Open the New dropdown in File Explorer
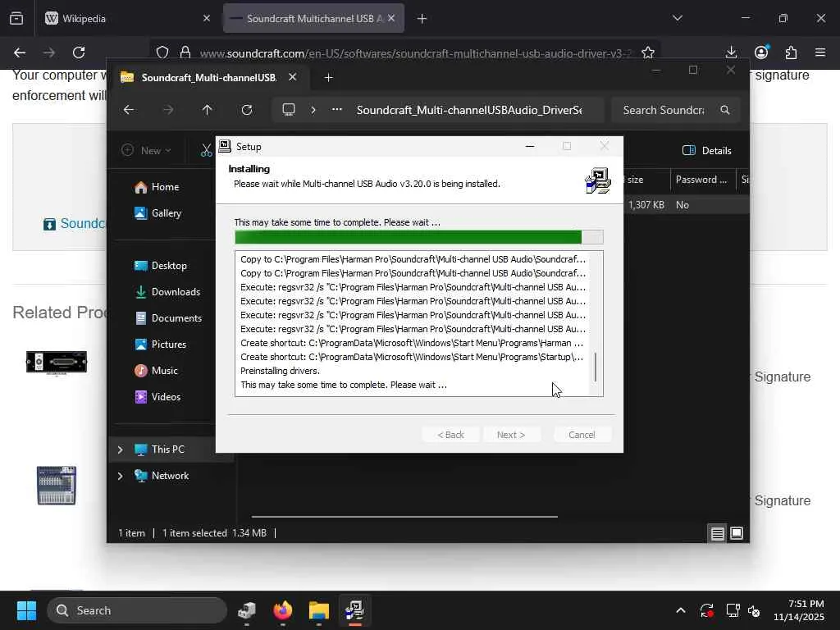Screen dimensions: 840x630 point(146,151)
